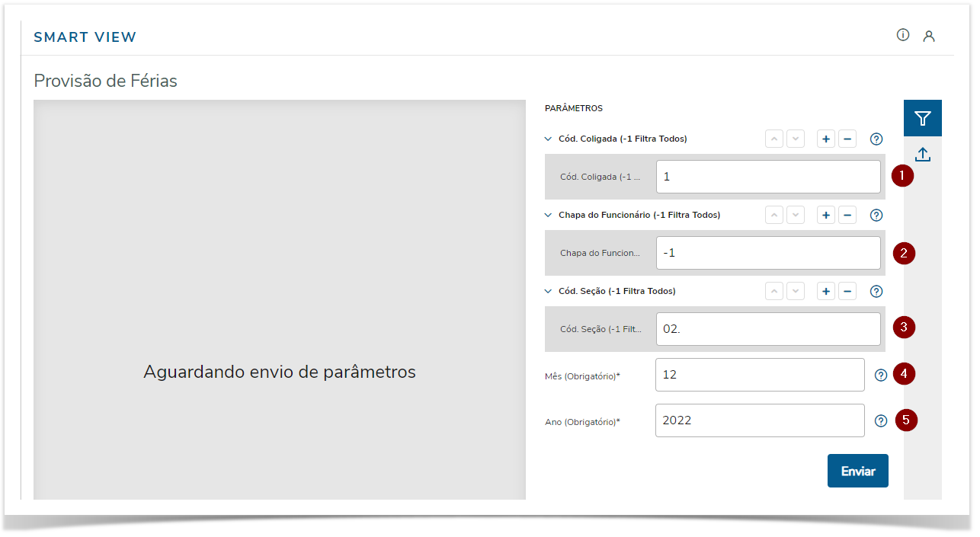Add a Cód. Seção value with plus
Image resolution: width=980 pixels, height=537 pixels.
pyautogui.click(x=826, y=292)
